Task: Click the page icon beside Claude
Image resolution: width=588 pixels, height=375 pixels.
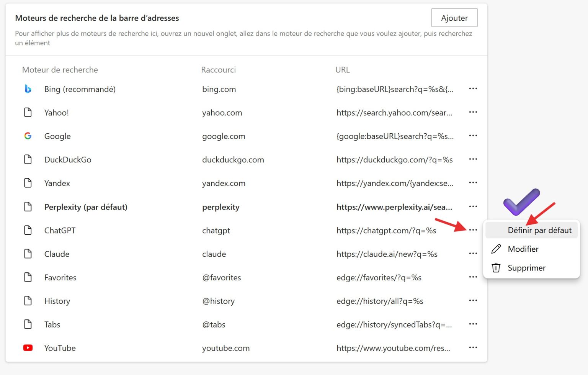Action: pos(28,254)
